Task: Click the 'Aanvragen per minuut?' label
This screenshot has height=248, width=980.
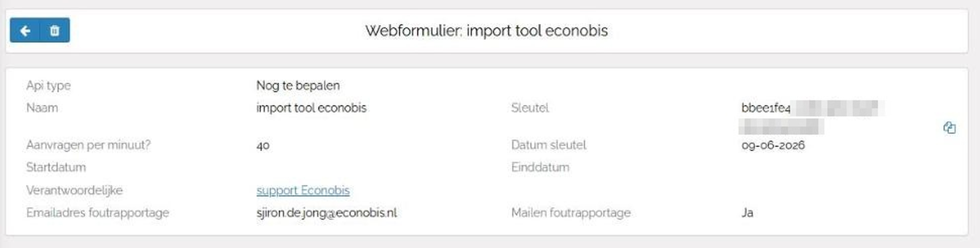Action: pos(88,145)
